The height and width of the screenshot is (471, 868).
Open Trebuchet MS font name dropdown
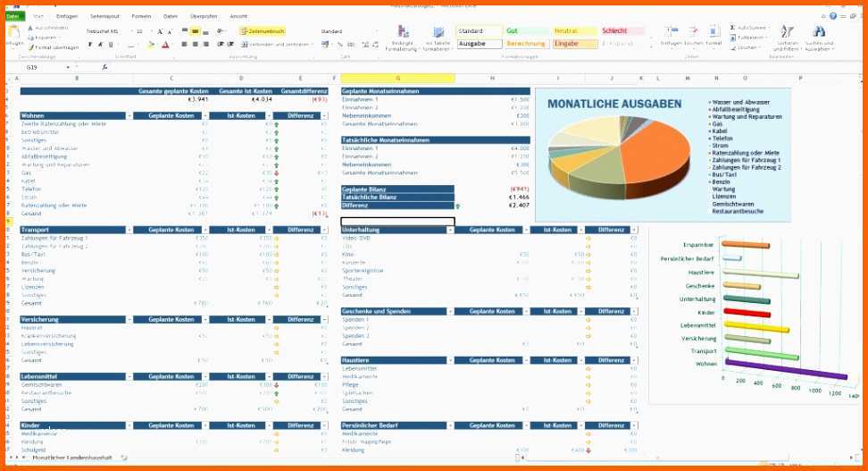130,31
